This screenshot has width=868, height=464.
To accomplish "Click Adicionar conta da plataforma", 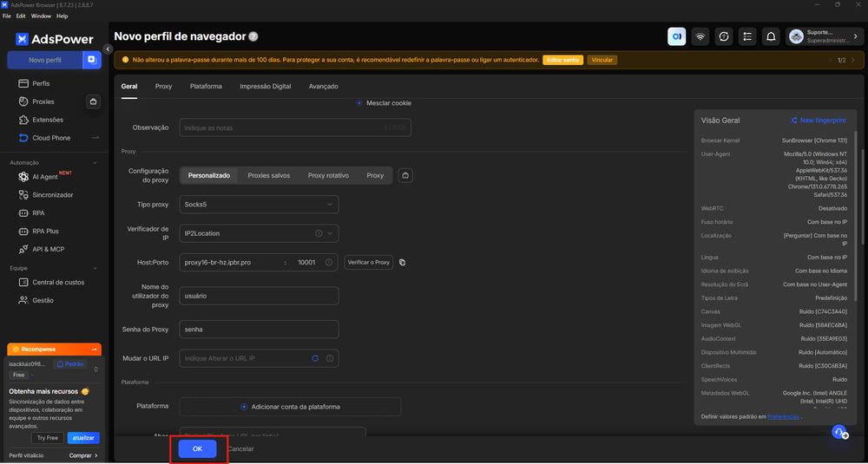I will (290, 407).
